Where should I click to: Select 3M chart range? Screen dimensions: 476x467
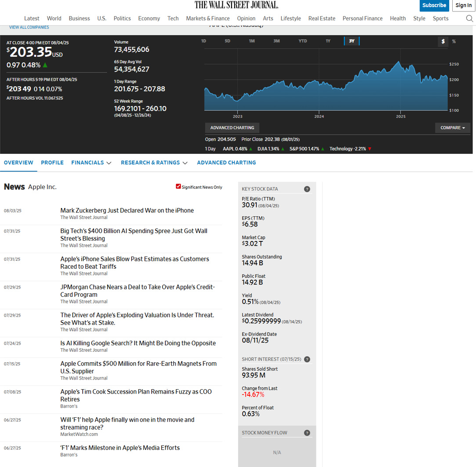tap(276, 41)
